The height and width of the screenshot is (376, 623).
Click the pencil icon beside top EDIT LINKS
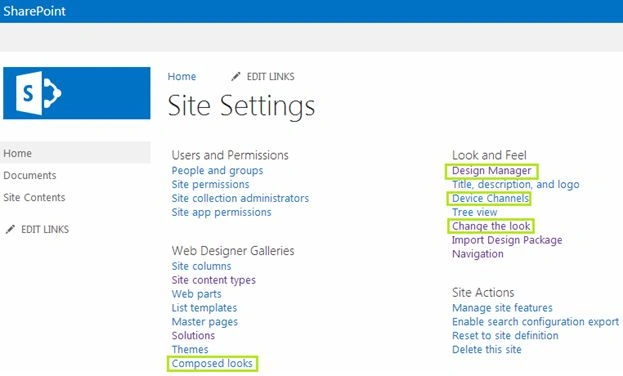[x=236, y=76]
